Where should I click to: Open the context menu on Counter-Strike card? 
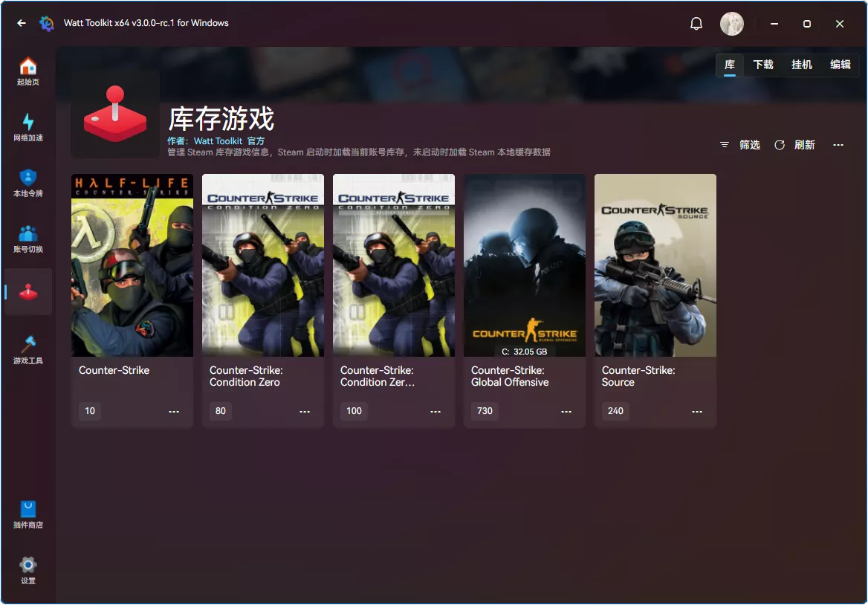click(173, 411)
